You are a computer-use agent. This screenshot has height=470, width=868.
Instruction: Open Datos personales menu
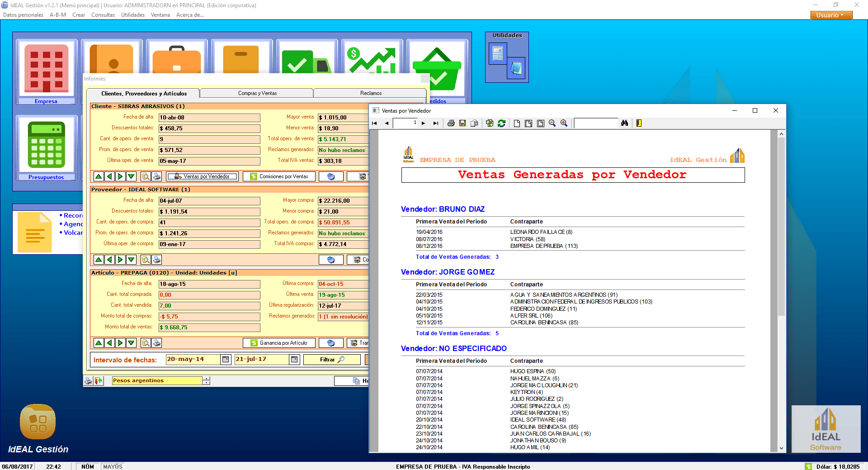point(23,15)
